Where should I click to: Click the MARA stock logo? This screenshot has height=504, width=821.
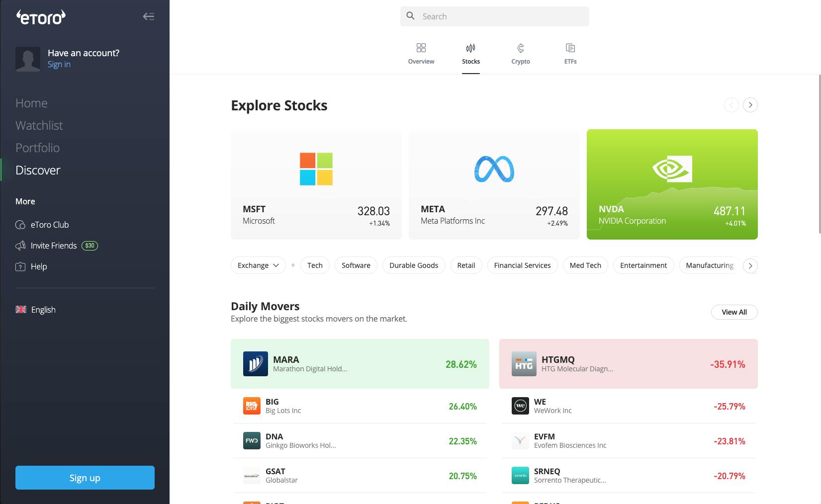tap(256, 364)
